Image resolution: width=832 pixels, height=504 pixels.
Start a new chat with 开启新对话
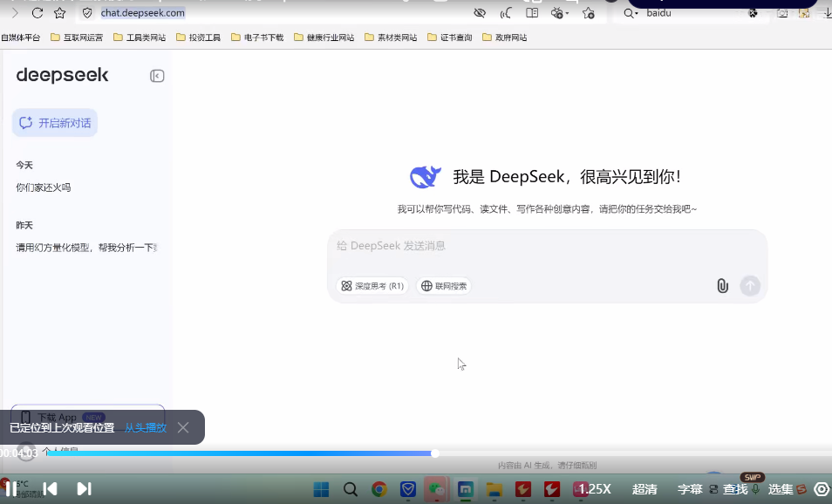(55, 123)
